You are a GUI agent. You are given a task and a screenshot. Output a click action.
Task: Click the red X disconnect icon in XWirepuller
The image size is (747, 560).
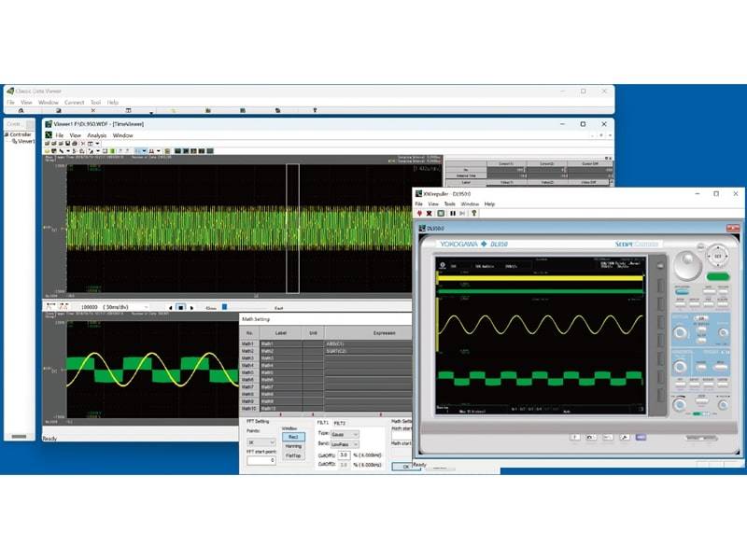(x=430, y=213)
